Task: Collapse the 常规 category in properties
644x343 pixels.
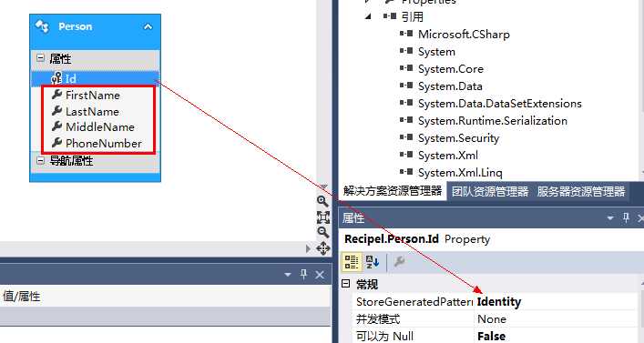Action: point(346,284)
